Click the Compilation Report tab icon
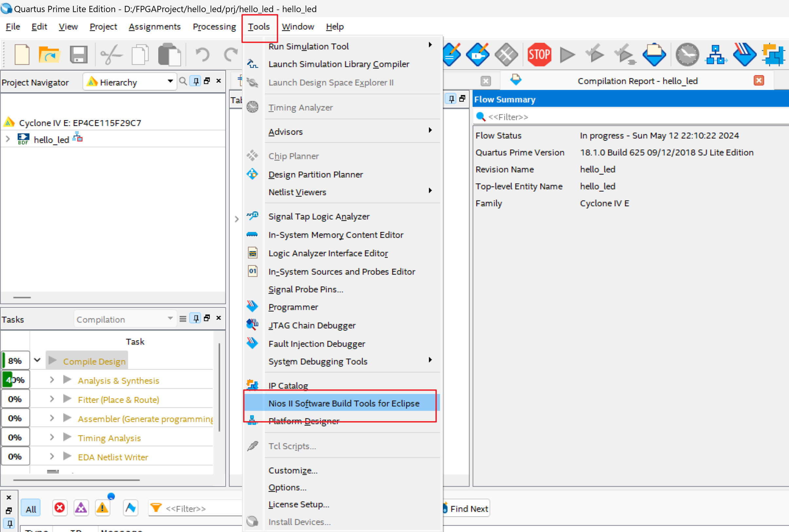 [x=516, y=80]
